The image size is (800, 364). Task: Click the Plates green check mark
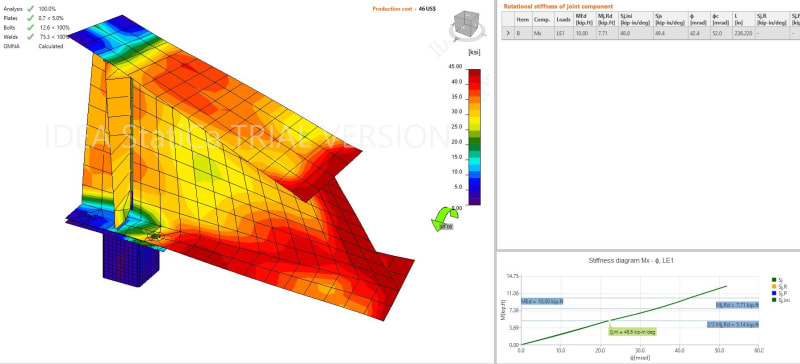click(31, 18)
